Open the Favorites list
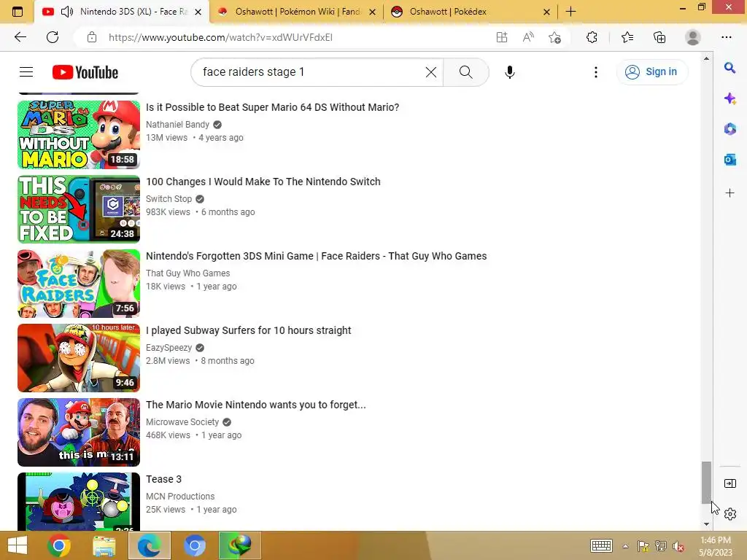Image resolution: width=747 pixels, height=560 pixels. [x=627, y=37]
